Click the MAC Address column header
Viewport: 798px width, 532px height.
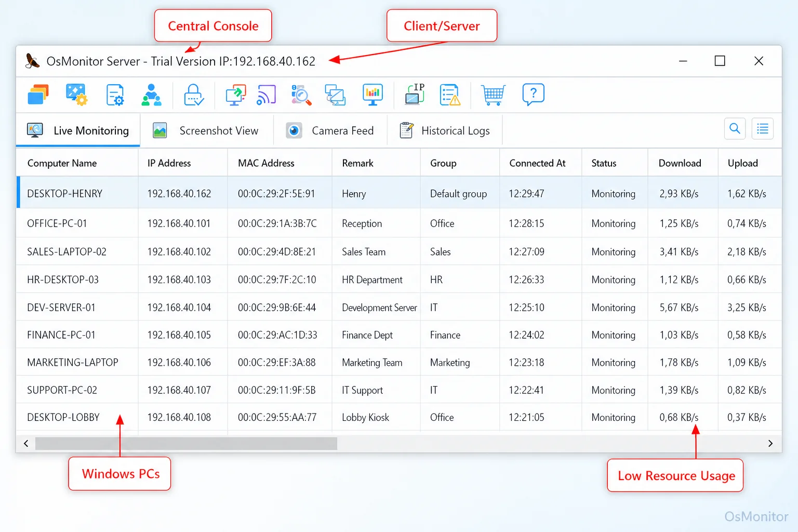pyautogui.click(x=280, y=163)
